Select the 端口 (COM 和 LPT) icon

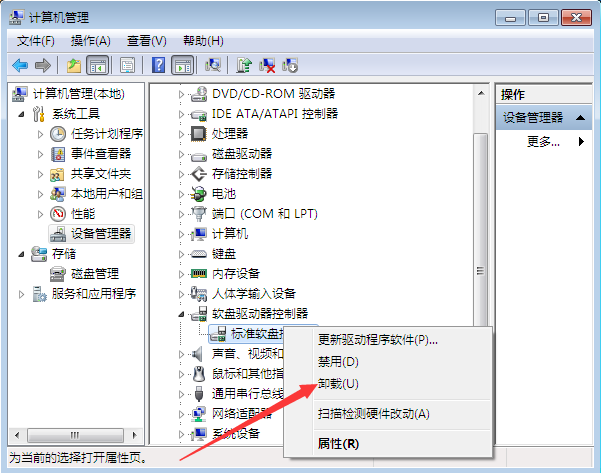pos(199,214)
